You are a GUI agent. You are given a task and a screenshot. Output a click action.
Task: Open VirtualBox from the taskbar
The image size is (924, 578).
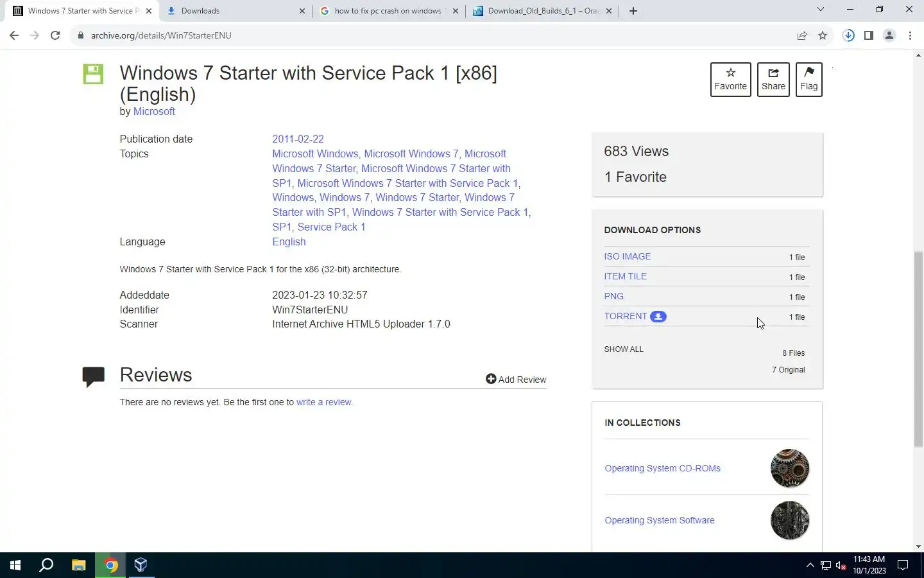141,565
